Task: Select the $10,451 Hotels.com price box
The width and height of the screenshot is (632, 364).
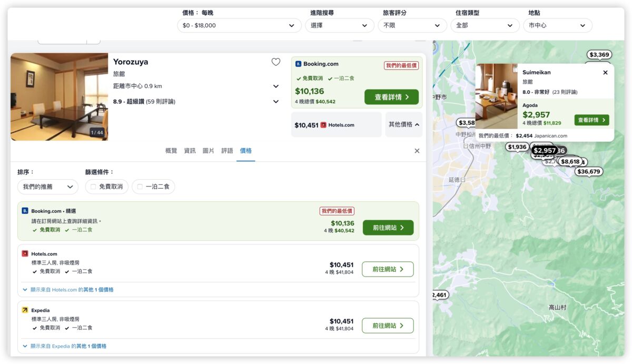Action: 337,125
